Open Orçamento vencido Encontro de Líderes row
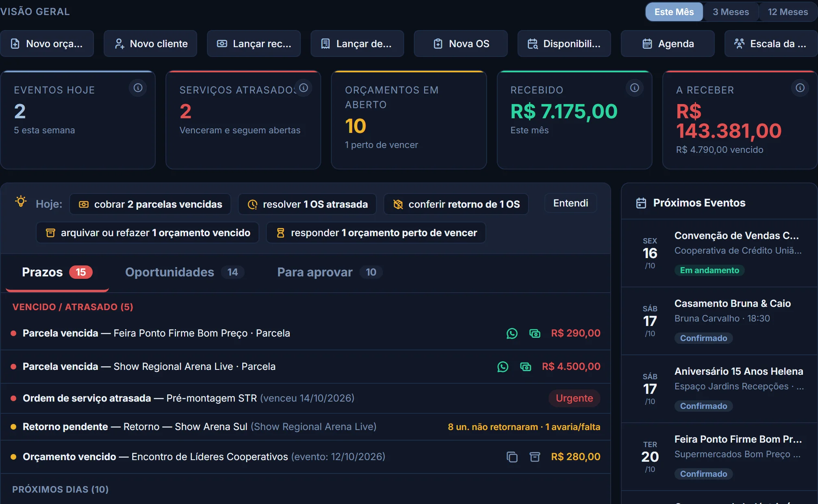This screenshot has width=818, height=504. [x=305, y=457]
